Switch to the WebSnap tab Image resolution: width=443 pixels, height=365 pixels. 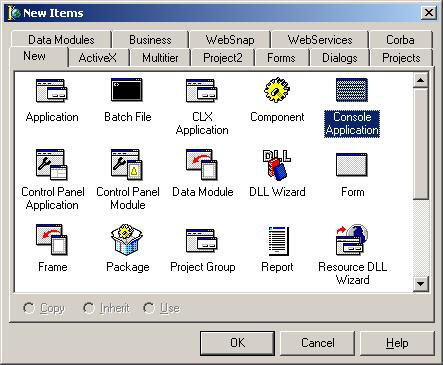[230, 40]
